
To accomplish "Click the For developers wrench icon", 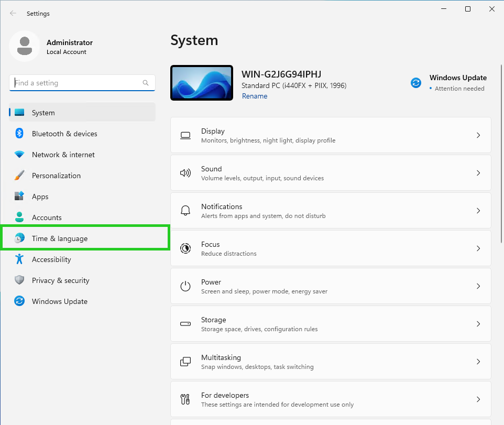I will click(185, 399).
